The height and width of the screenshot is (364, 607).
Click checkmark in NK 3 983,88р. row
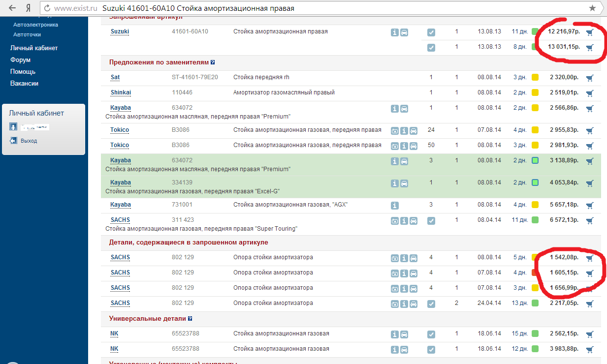(x=431, y=350)
